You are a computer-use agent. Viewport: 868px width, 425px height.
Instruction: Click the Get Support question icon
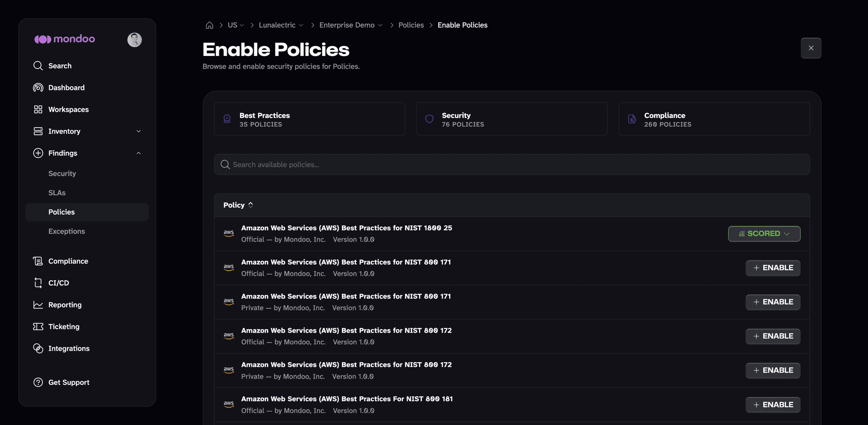point(38,382)
